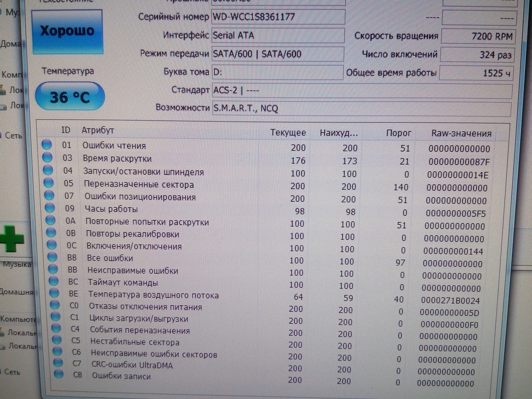This screenshot has height=399, width=532.
Task: Click status dot for Ошибки записи row
Action: (x=59, y=374)
